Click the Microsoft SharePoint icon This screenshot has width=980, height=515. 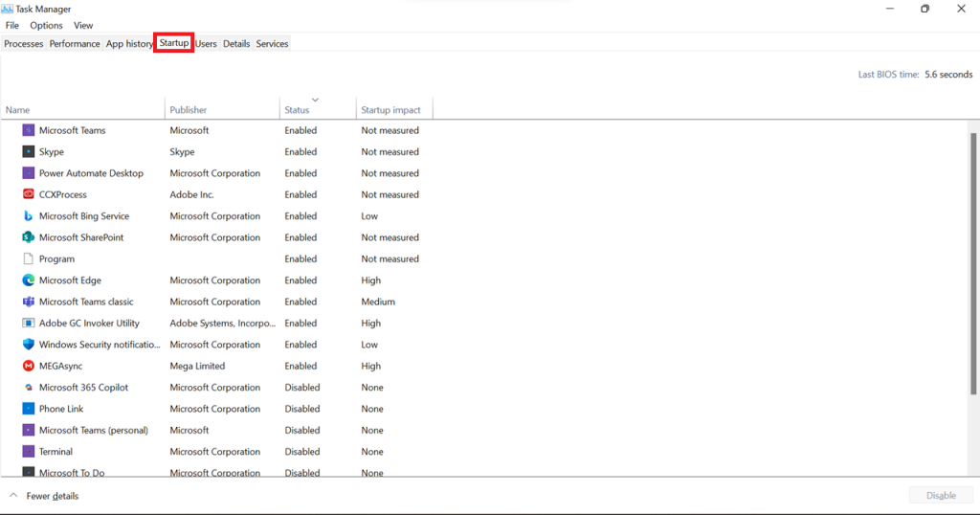[28, 237]
